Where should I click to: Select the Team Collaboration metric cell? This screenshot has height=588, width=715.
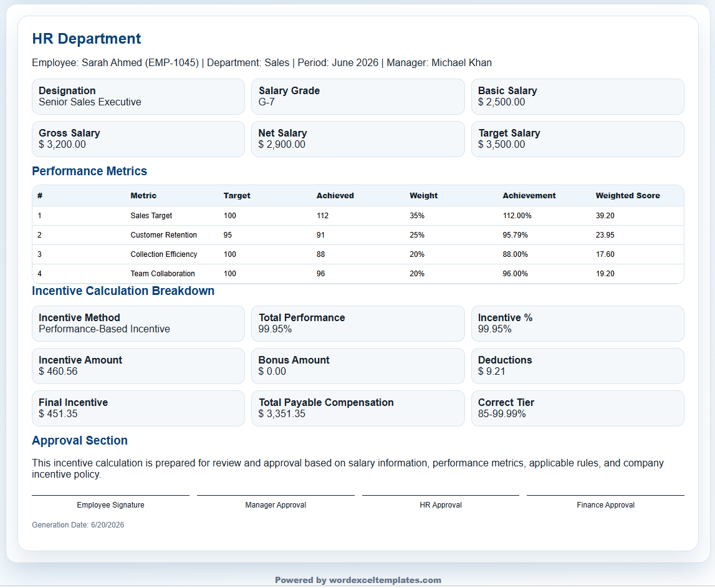click(x=163, y=274)
